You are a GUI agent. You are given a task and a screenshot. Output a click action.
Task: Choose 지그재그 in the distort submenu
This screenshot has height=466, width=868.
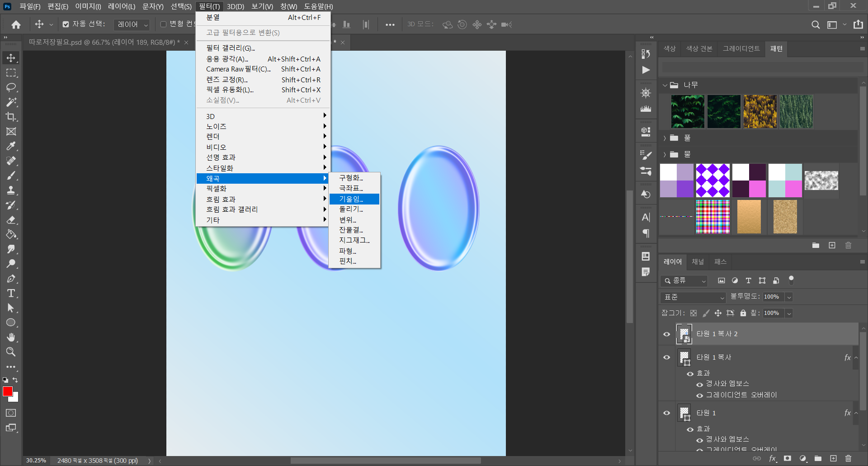(x=354, y=240)
